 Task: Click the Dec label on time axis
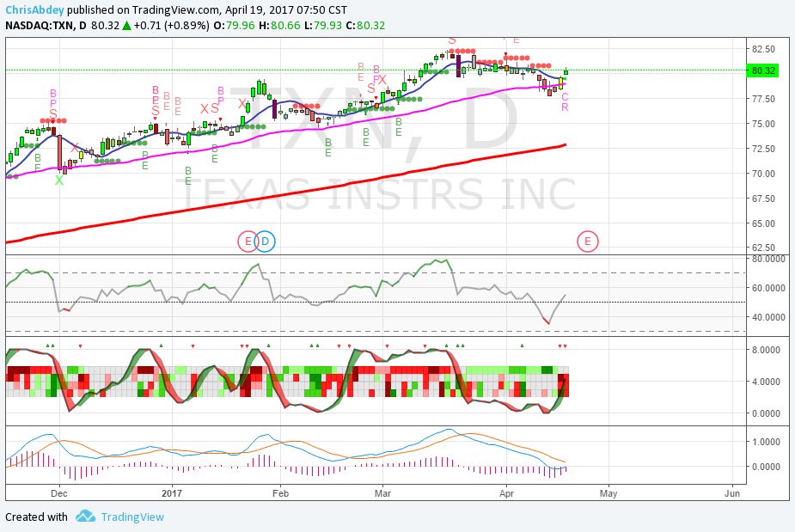coord(59,493)
